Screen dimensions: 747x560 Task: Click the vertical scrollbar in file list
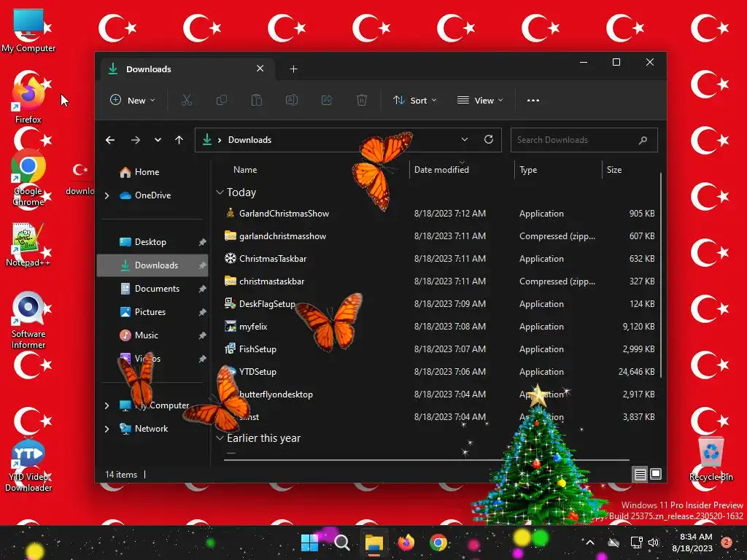(x=661, y=275)
